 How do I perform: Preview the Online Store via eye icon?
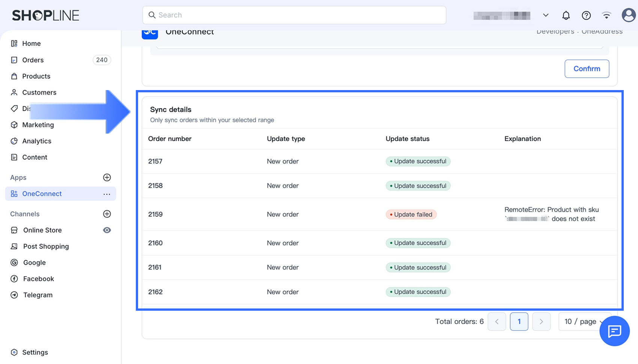click(x=107, y=230)
